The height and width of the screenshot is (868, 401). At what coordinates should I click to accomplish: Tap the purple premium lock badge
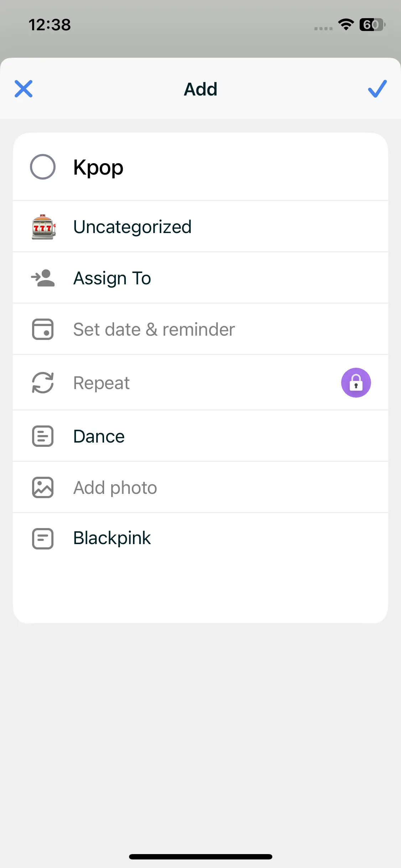356,383
